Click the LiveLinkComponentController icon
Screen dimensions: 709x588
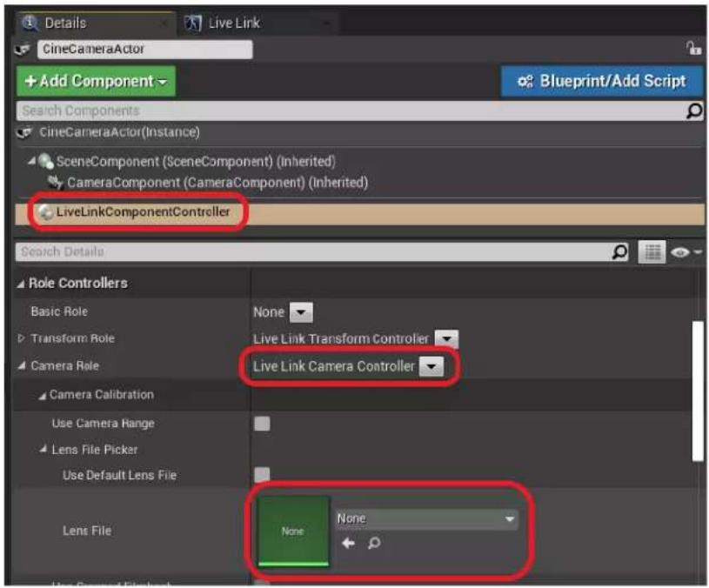pyautogui.click(x=45, y=212)
